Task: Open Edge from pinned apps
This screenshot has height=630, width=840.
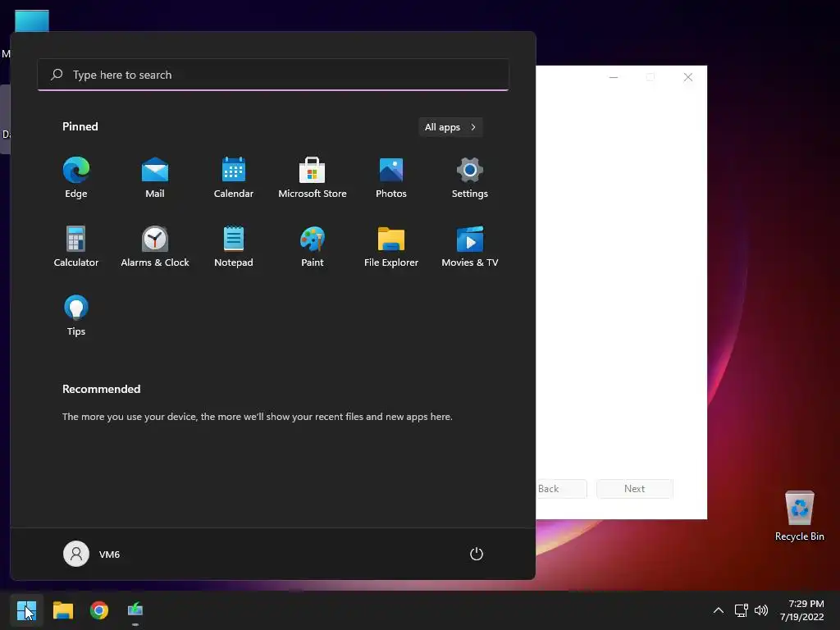Action: click(x=76, y=178)
